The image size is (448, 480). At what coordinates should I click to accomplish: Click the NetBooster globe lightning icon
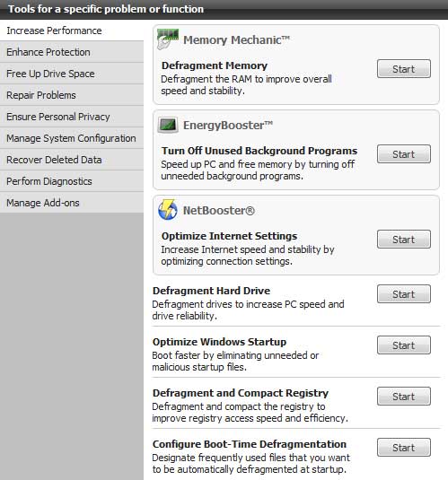tap(168, 210)
